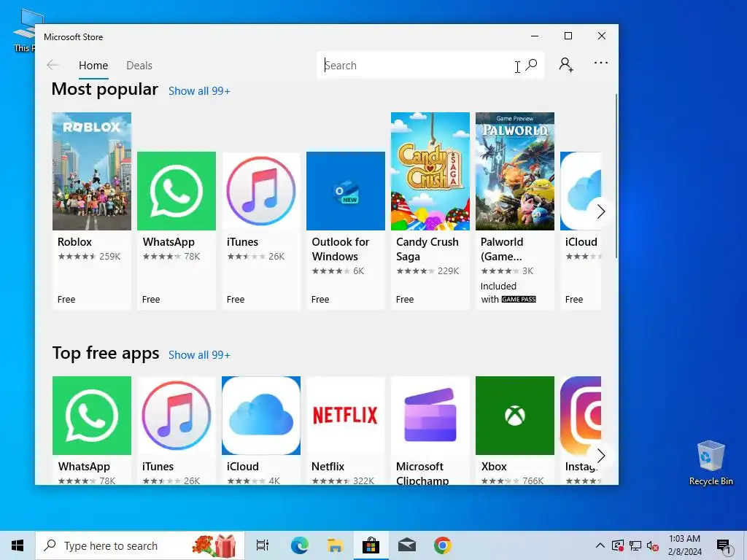Image resolution: width=747 pixels, height=560 pixels.
Task: Click the muted volume tray icon
Action: (x=653, y=545)
